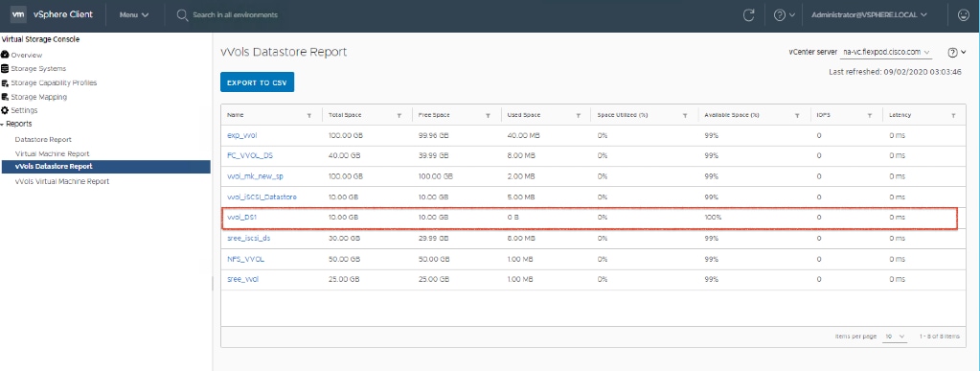This screenshot has width=980, height=371.
Task: Open the Menu dropdown
Action: click(x=134, y=15)
